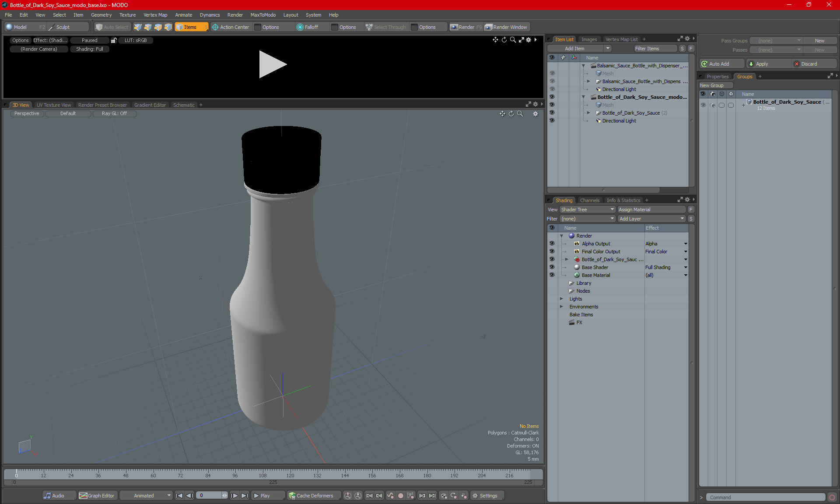Click the Render F9 button

click(466, 27)
